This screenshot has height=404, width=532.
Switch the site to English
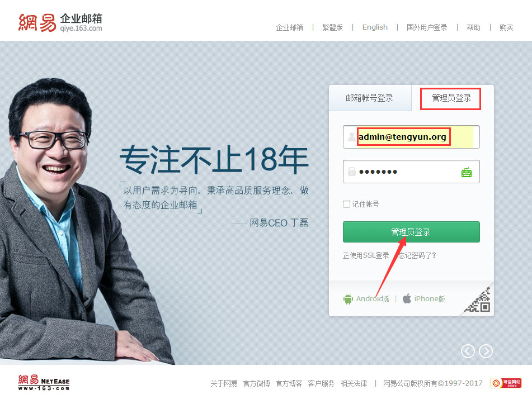click(375, 27)
